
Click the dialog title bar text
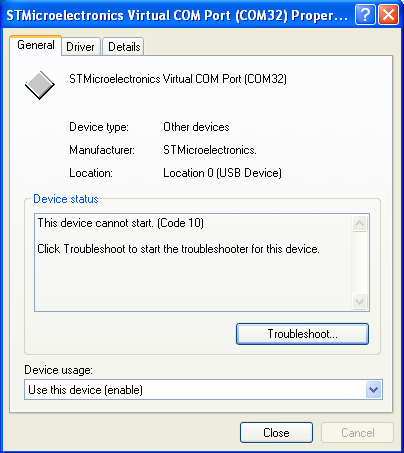177,15
